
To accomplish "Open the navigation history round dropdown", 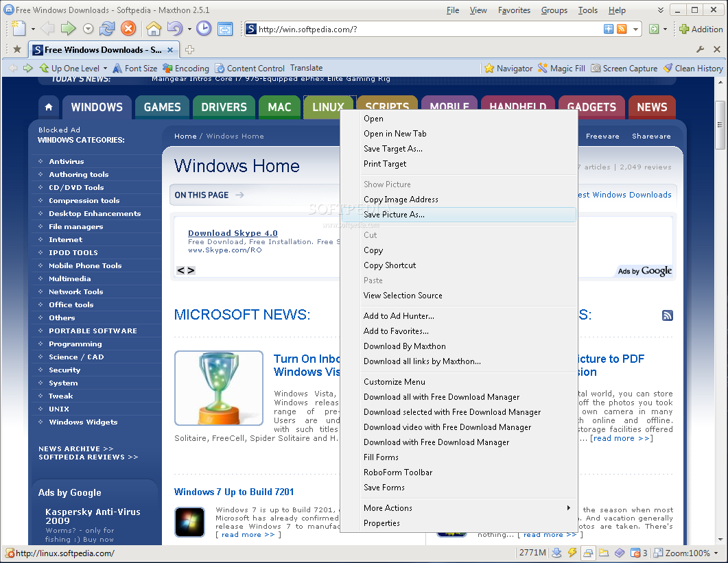I will click(89, 29).
